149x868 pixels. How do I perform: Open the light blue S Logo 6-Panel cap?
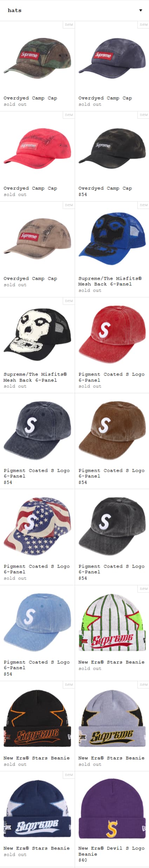[x=37, y=622]
